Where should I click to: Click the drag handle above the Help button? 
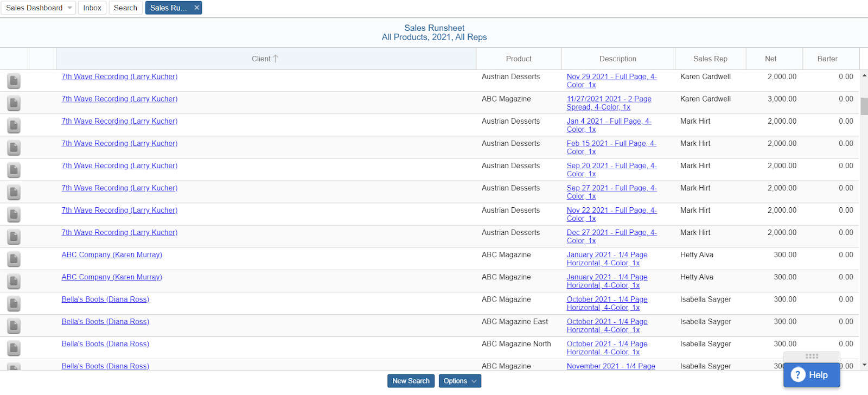pyautogui.click(x=812, y=356)
